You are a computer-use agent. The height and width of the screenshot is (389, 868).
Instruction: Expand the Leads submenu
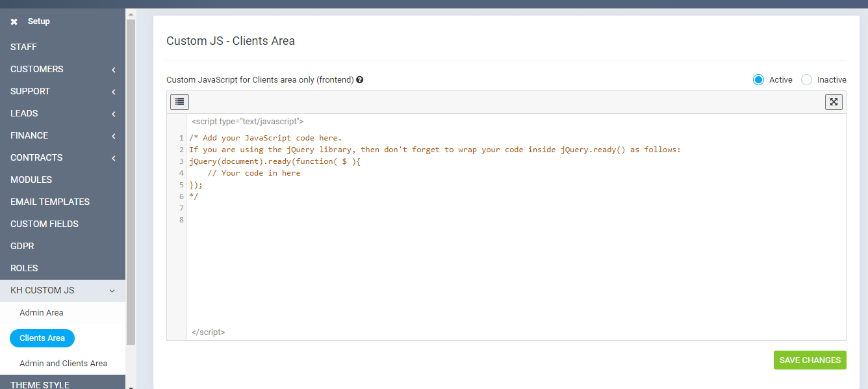point(113,114)
